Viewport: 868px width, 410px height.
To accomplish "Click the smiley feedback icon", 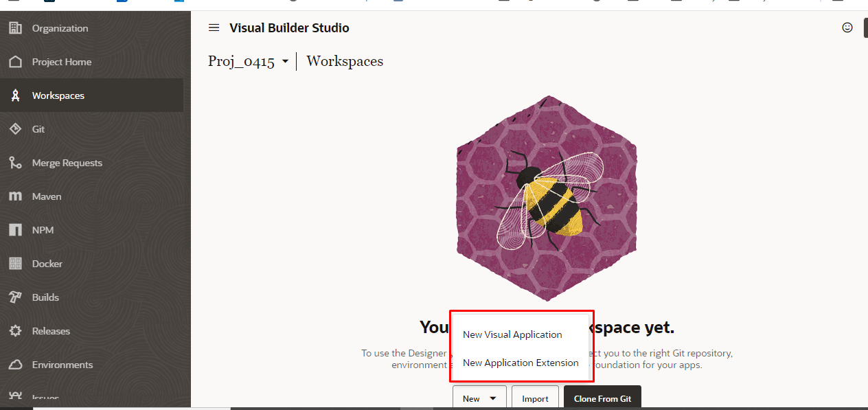I will coord(847,27).
